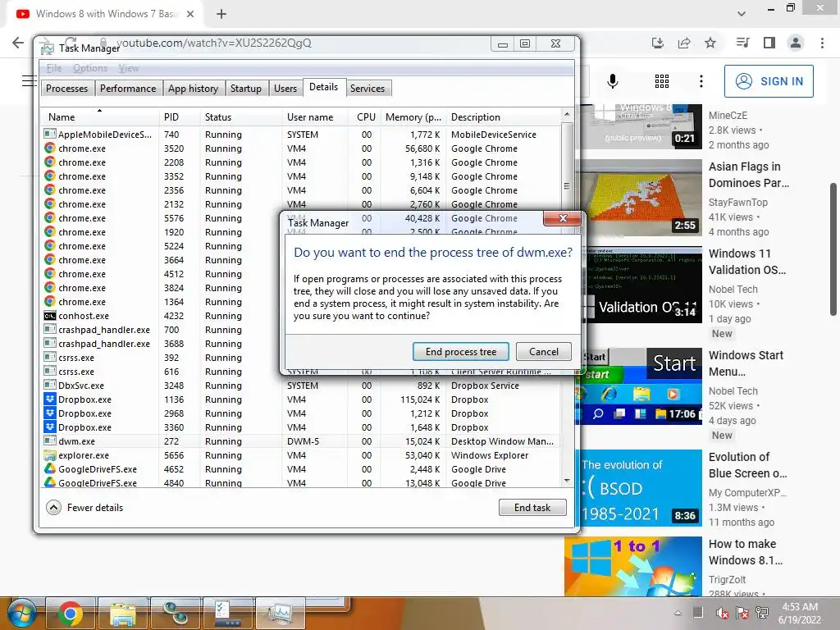Click the install app icon in toolbar
The width and height of the screenshot is (840, 630).
[x=657, y=43]
